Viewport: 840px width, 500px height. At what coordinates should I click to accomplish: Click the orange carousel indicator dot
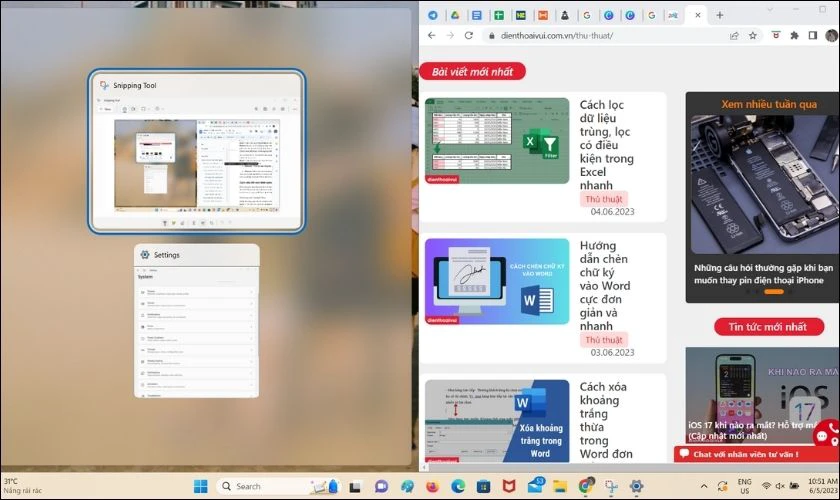pos(774,292)
